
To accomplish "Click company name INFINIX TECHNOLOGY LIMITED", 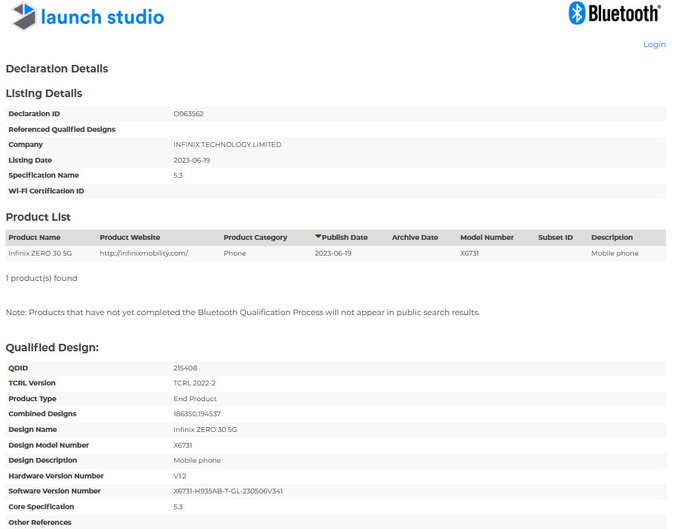I will (x=227, y=145).
